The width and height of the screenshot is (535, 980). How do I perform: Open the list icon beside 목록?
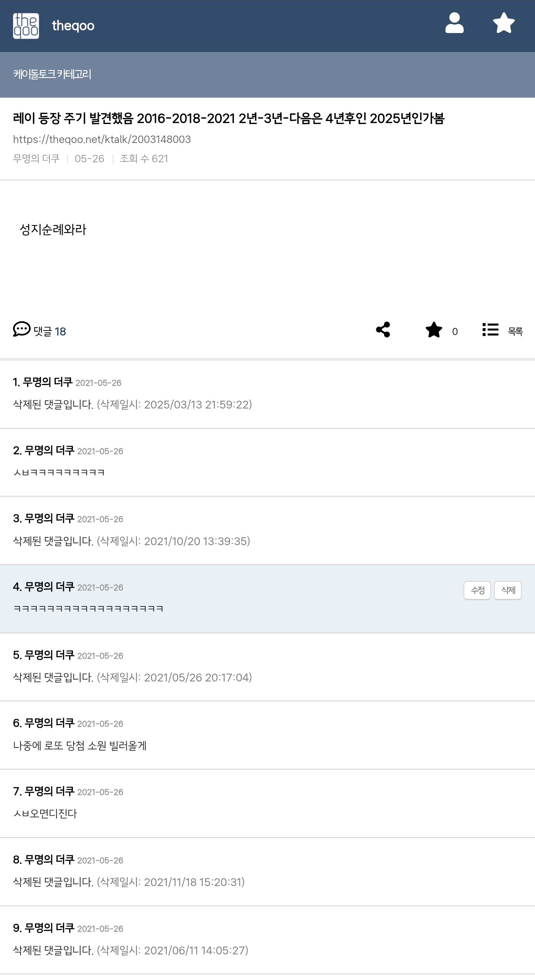point(490,329)
